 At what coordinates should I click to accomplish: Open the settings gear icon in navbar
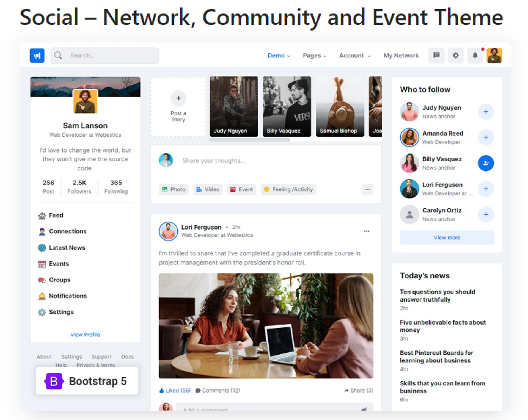456,56
